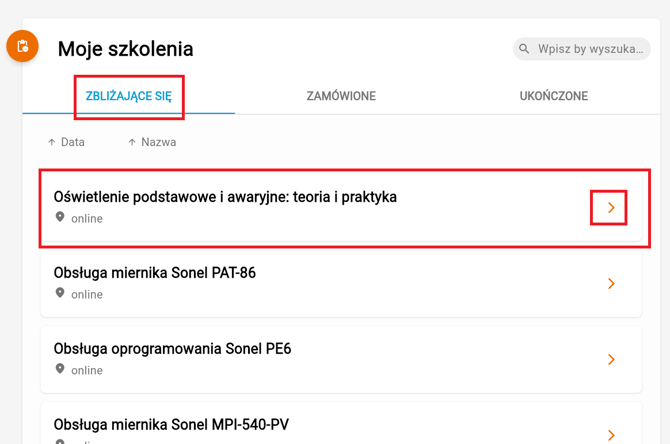Image resolution: width=670 pixels, height=444 pixels.
Task: Expand Obsługa miernika Sonel MPI-540-PV chevron
Action: 610,435
